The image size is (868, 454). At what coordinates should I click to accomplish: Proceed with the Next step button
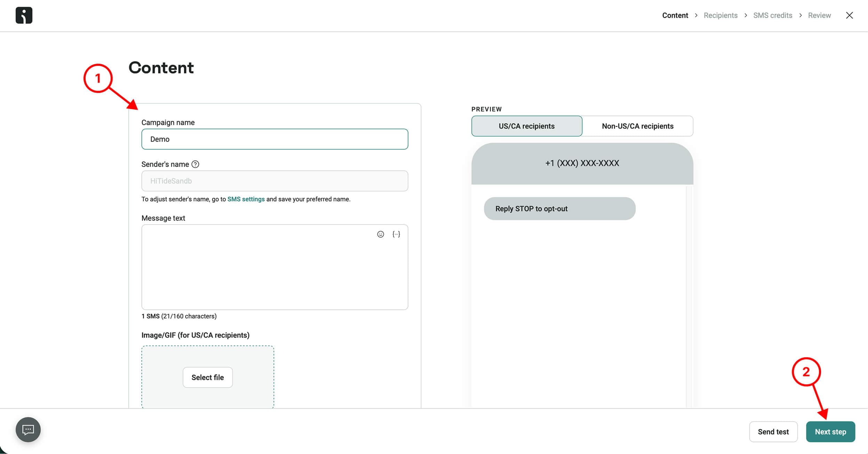tap(830, 432)
